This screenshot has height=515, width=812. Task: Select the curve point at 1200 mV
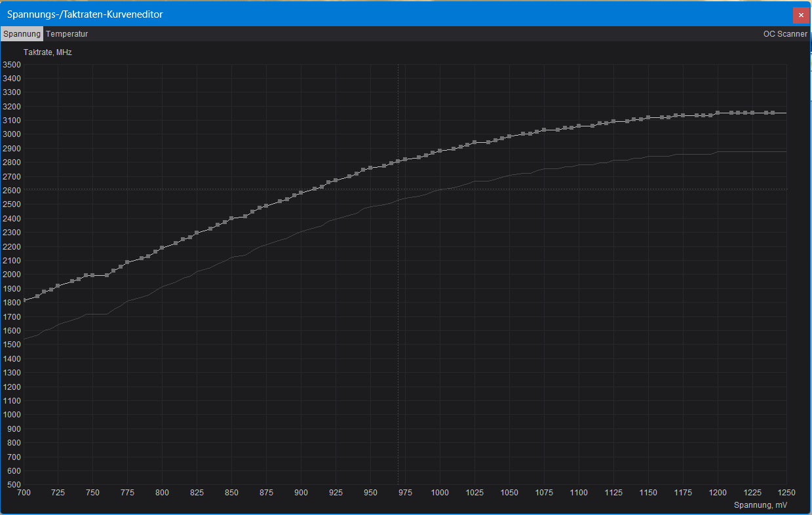[x=718, y=113]
